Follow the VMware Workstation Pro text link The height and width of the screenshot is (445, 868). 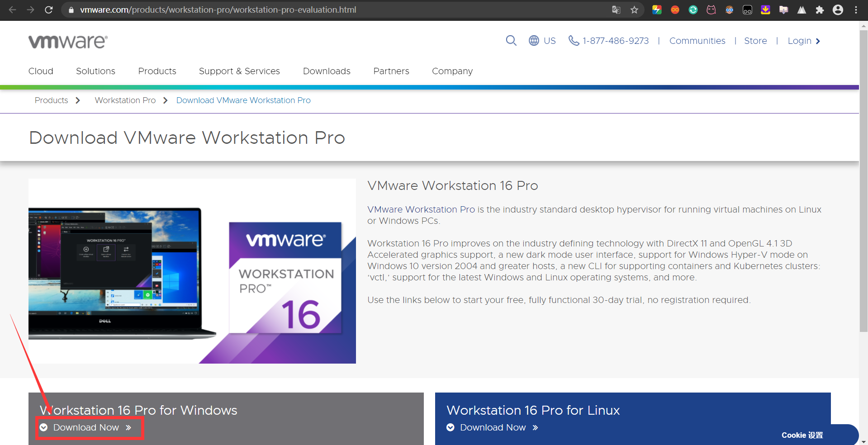pos(421,209)
